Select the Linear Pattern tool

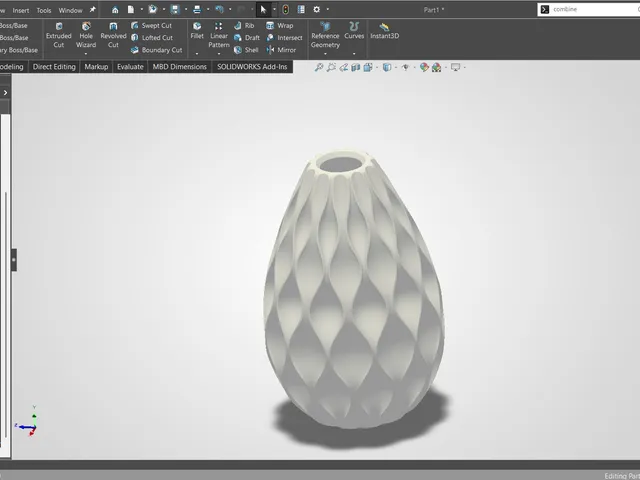(x=219, y=36)
